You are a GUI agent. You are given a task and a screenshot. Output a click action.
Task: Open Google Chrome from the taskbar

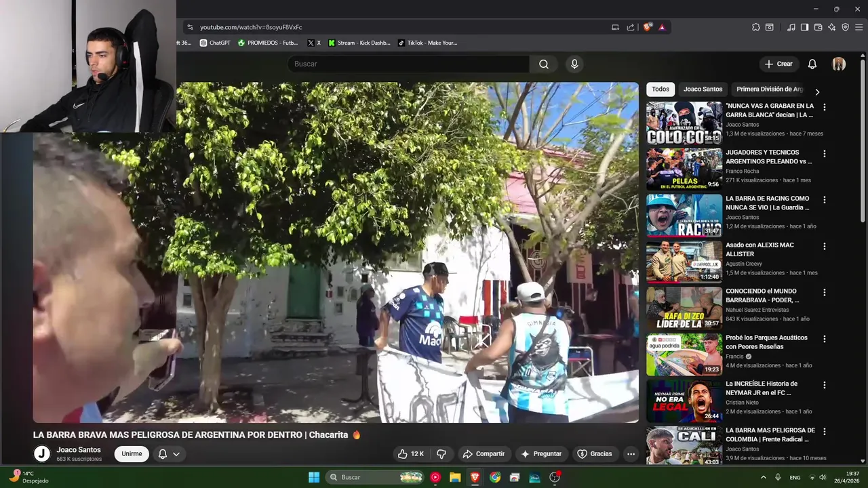tap(495, 477)
